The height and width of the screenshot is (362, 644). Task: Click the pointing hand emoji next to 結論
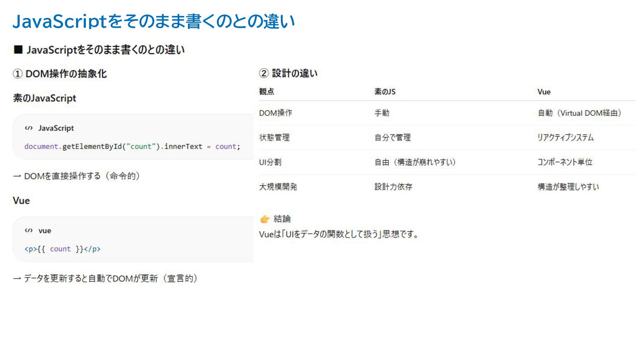[265, 219]
